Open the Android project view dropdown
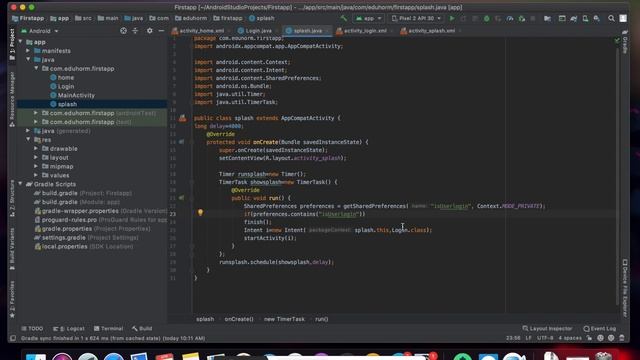This screenshot has width=640, height=360. tap(40, 31)
